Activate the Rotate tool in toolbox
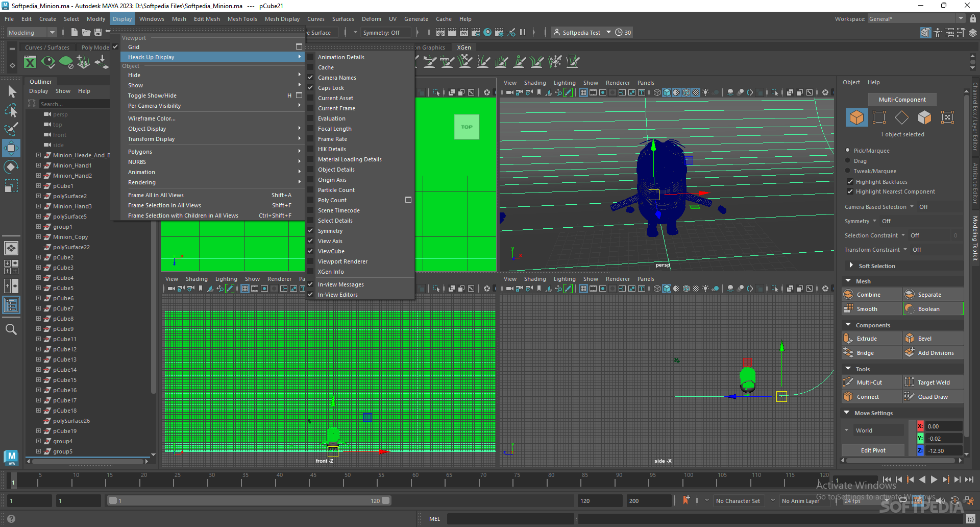This screenshot has height=527, width=980. 11,167
